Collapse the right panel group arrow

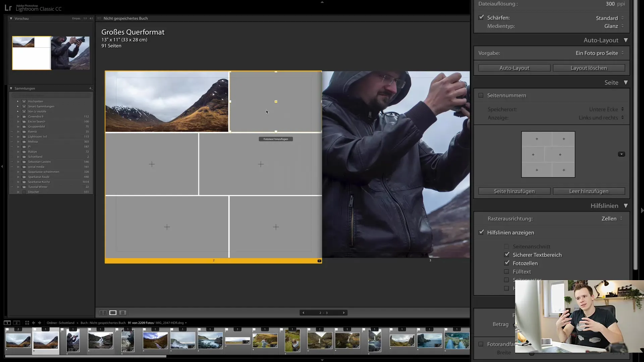tap(642, 210)
